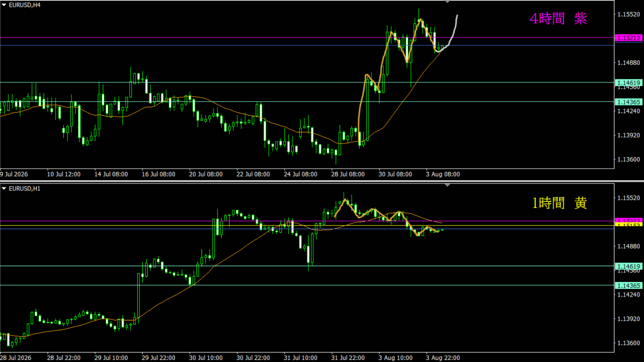
Task: Click the 1.14365 price tag on H1 chart
Action: (629, 285)
